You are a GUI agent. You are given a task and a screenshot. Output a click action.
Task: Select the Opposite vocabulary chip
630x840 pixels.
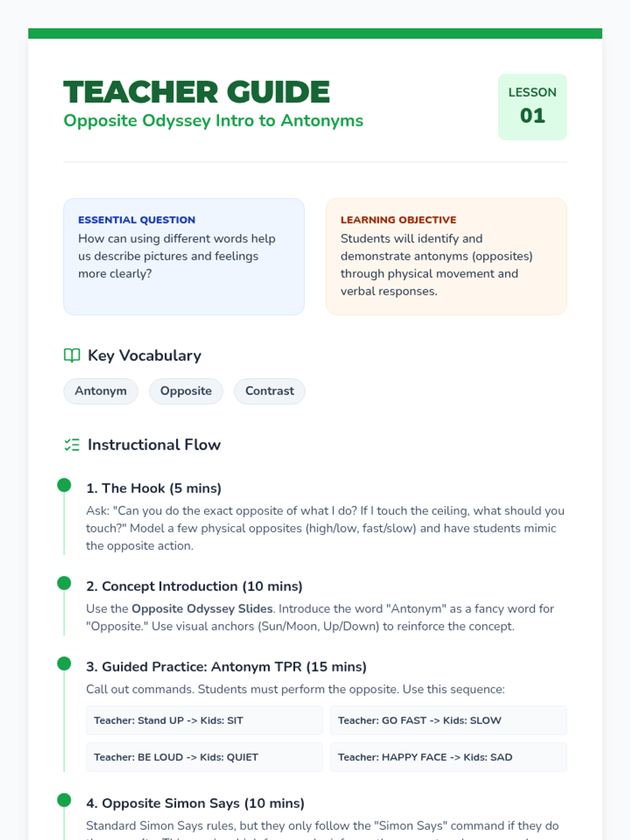click(186, 391)
